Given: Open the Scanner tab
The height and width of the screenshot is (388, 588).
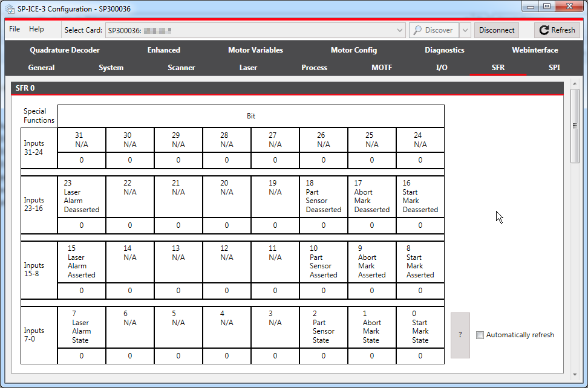Looking at the screenshot, I should [x=181, y=68].
